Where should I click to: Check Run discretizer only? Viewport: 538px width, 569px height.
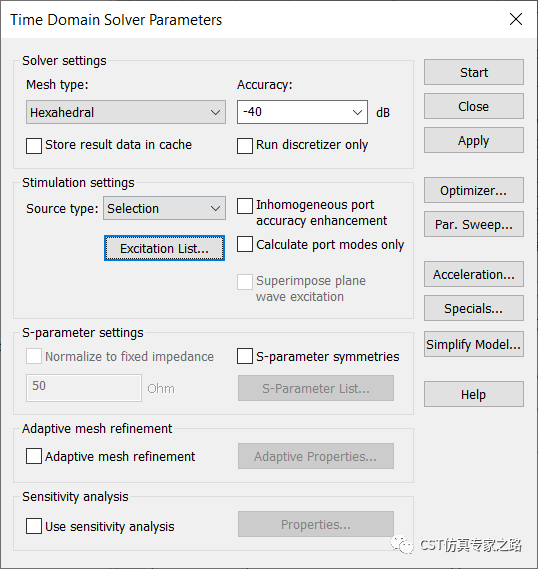click(245, 145)
